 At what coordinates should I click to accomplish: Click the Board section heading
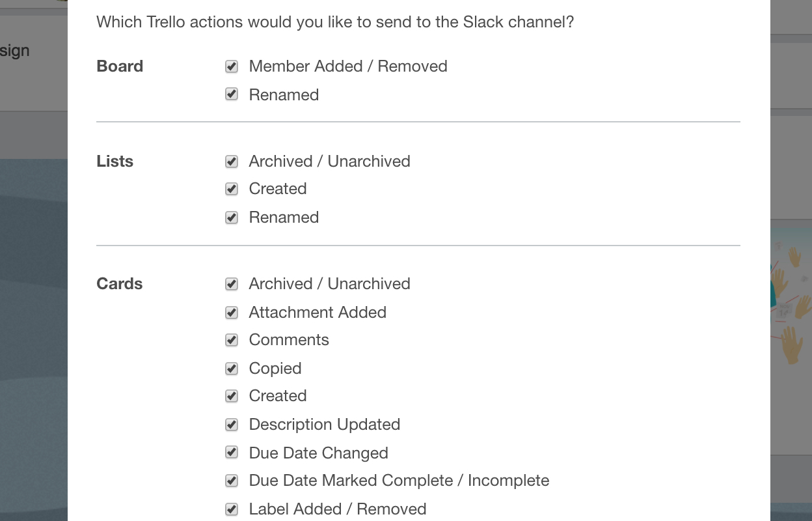tap(119, 66)
